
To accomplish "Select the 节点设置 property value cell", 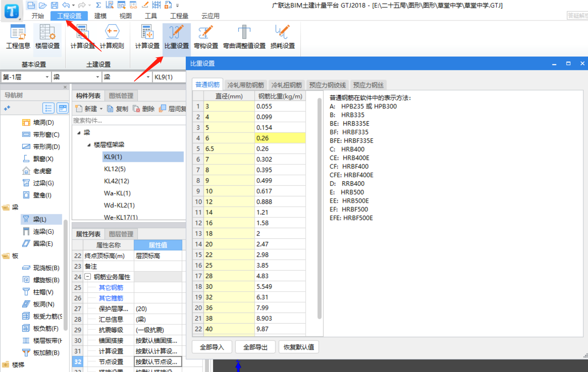I will [x=158, y=361].
